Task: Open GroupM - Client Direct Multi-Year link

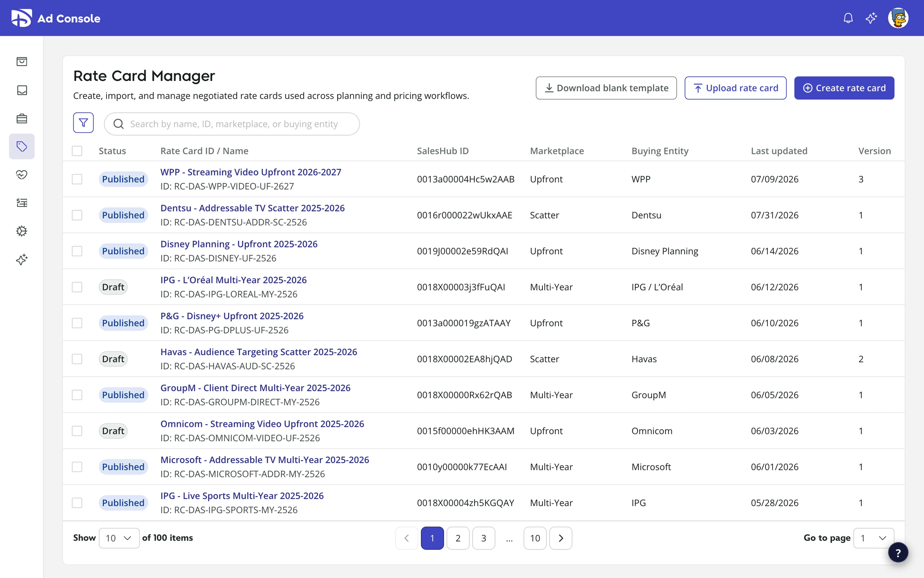Action: click(256, 388)
